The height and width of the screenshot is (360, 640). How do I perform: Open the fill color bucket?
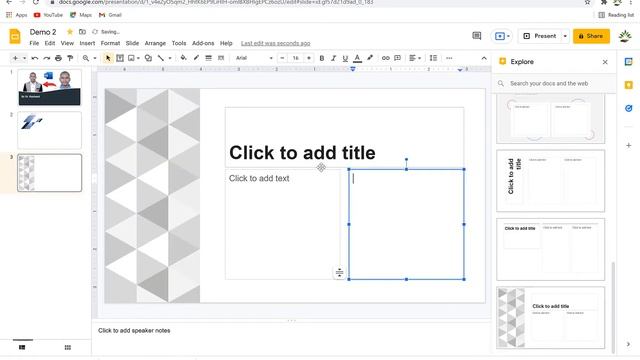pos(183,58)
